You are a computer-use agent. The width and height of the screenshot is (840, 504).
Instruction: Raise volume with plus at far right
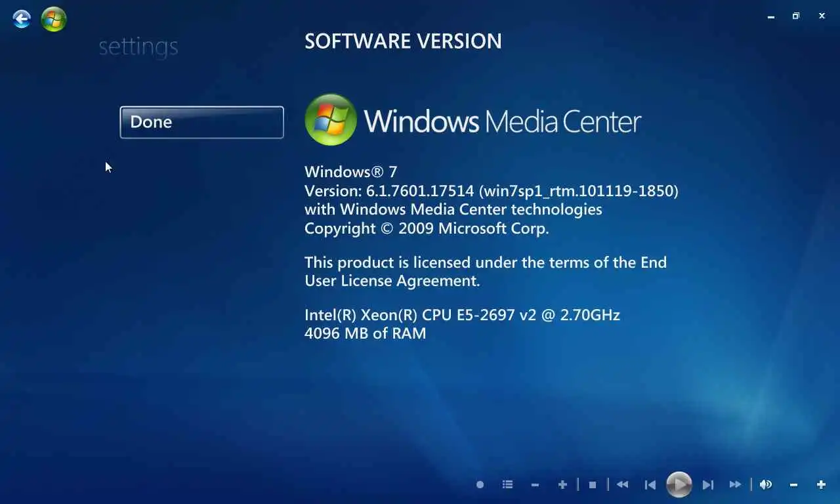[821, 484]
